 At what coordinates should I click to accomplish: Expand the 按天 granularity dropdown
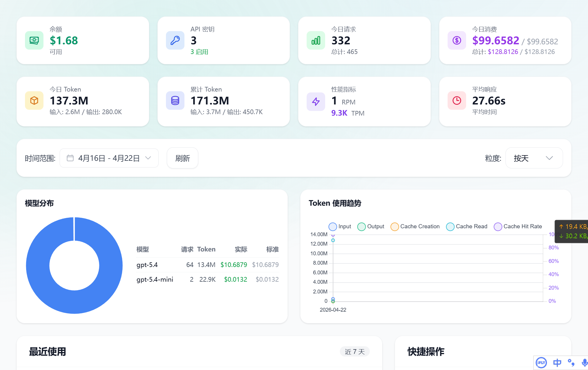(x=534, y=158)
